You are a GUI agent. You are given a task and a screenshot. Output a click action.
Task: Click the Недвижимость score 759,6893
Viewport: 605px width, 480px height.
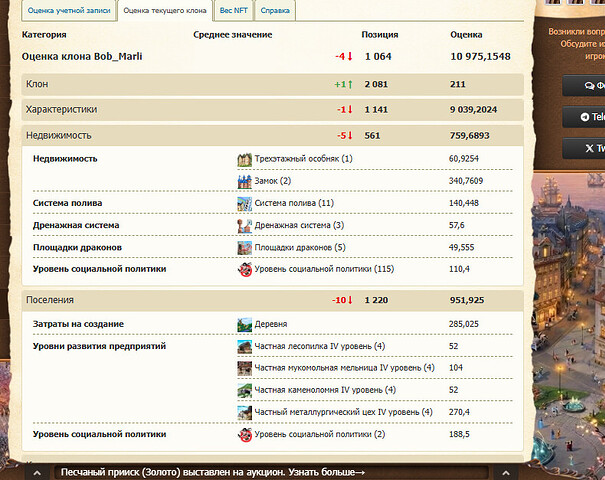[470, 135]
